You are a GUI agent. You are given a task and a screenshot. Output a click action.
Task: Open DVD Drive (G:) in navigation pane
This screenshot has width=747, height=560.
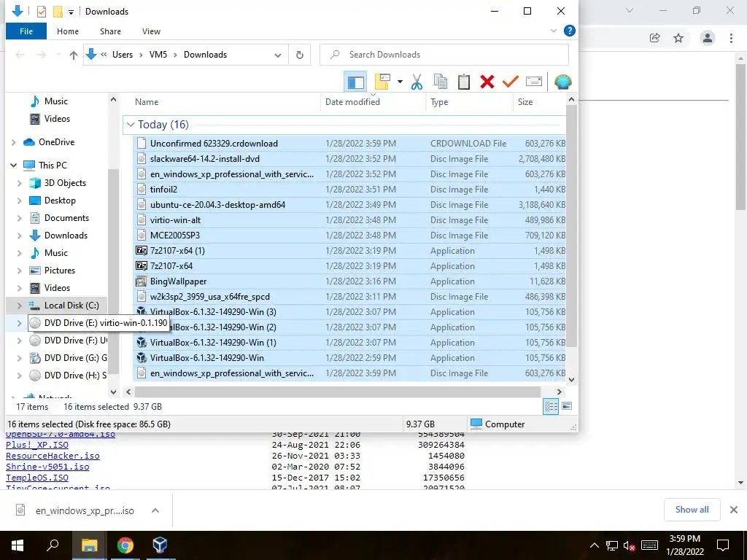click(x=75, y=358)
